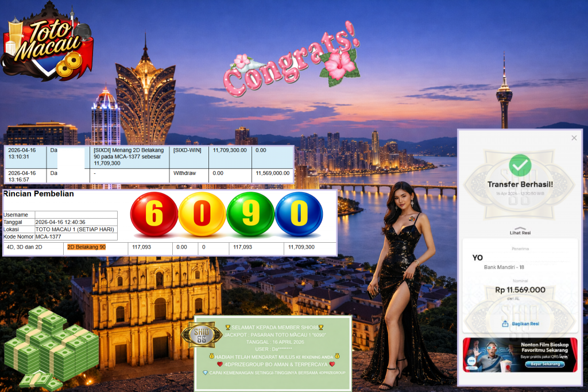
Task: Click the share icon beside Bagikan Resi
Action: [x=505, y=323]
